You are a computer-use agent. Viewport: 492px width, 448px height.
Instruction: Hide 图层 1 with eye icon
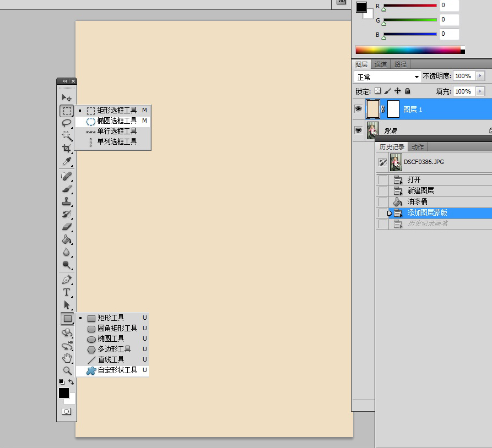tap(358, 109)
